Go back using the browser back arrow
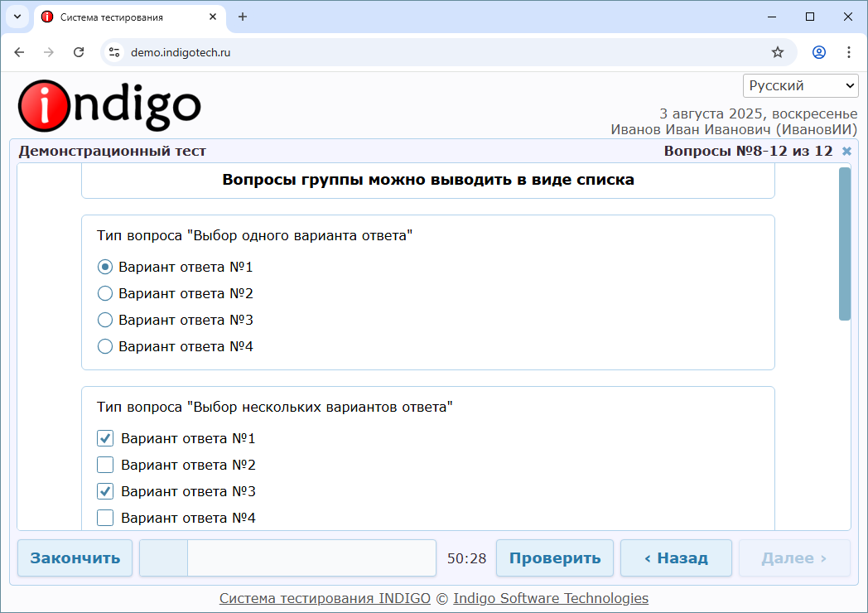This screenshot has width=868, height=613. pyautogui.click(x=19, y=52)
